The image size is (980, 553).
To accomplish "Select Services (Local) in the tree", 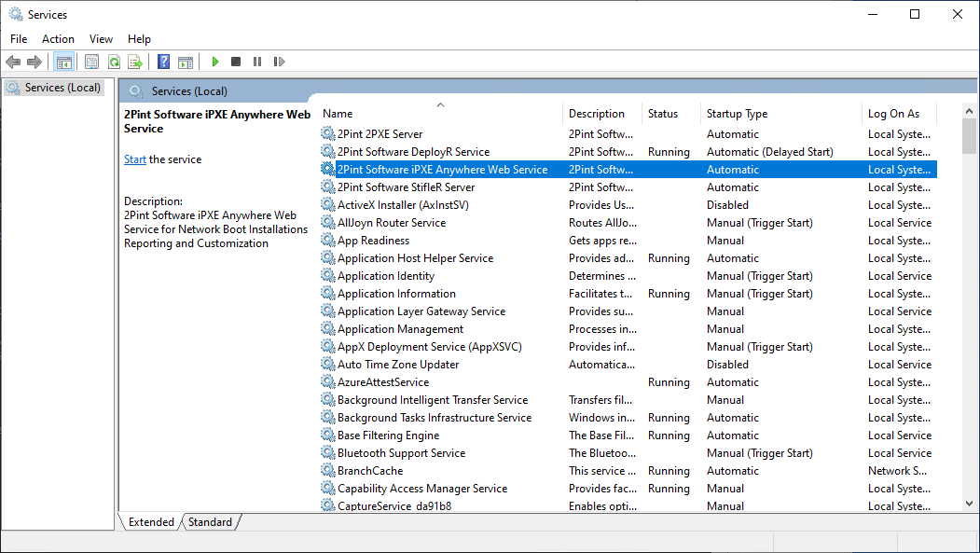I will [62, 88].
